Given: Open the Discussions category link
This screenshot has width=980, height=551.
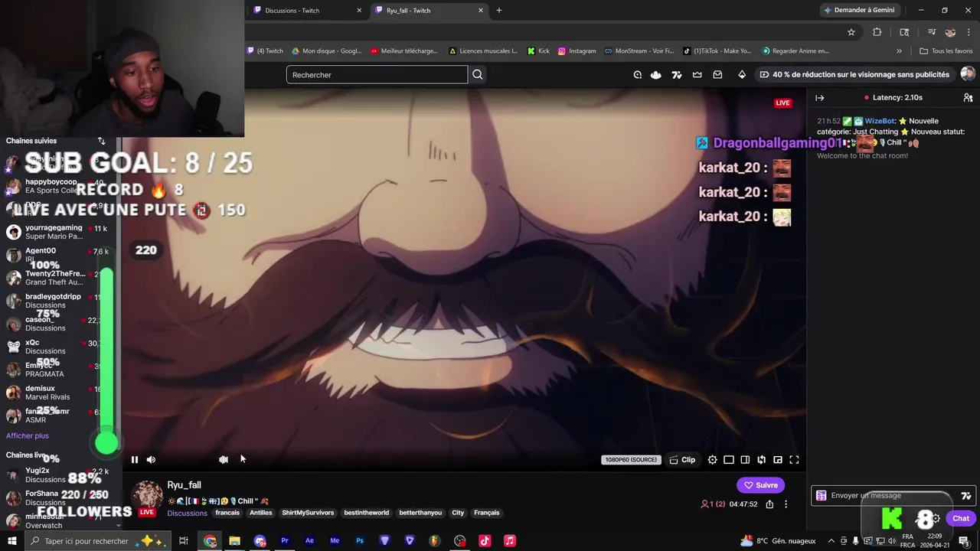Looking at the screenshot, I should 187,514.
